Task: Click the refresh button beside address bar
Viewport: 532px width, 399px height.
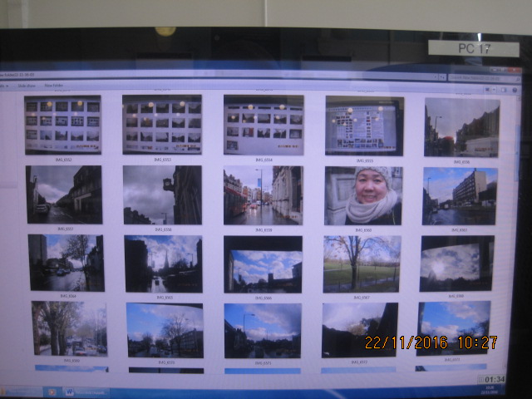Action: [442, 77]
